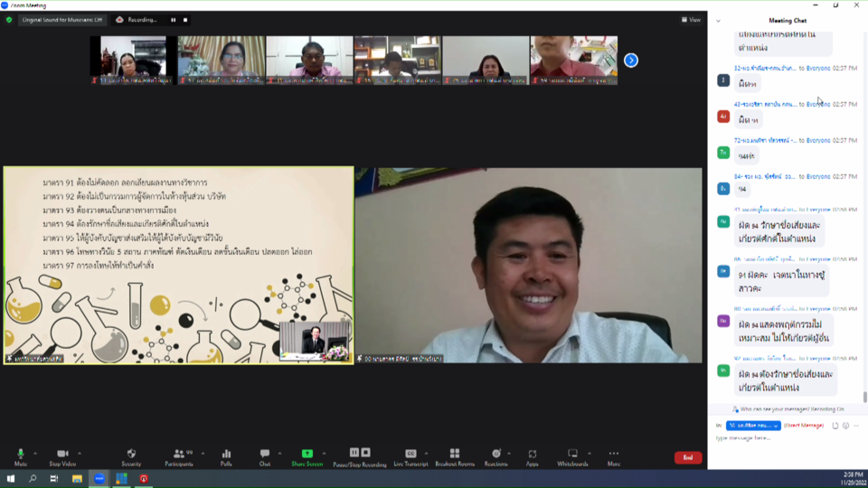Select fifth participant video thumbnail
Screen dimensions: 868x488
[486, 61]
